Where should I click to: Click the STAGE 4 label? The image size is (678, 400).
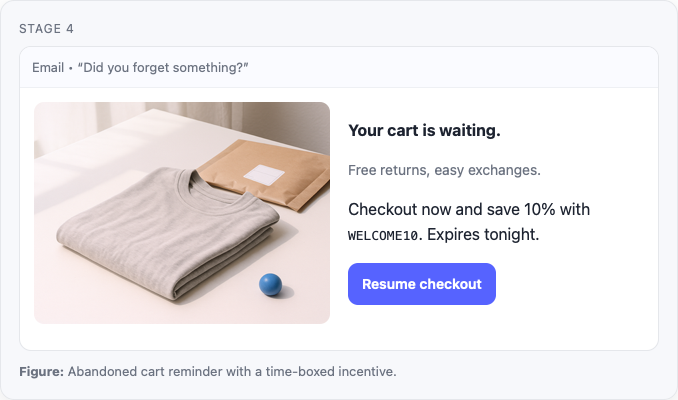46,28
